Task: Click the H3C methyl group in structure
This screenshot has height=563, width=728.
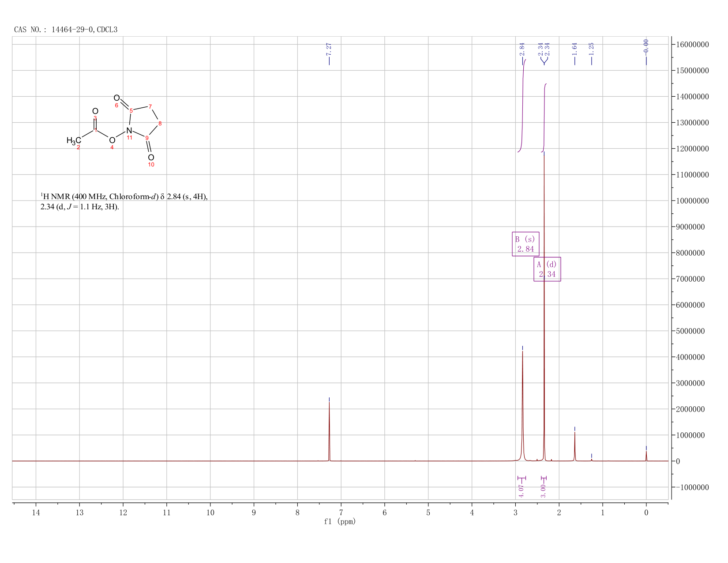Action: click(74, 141)
